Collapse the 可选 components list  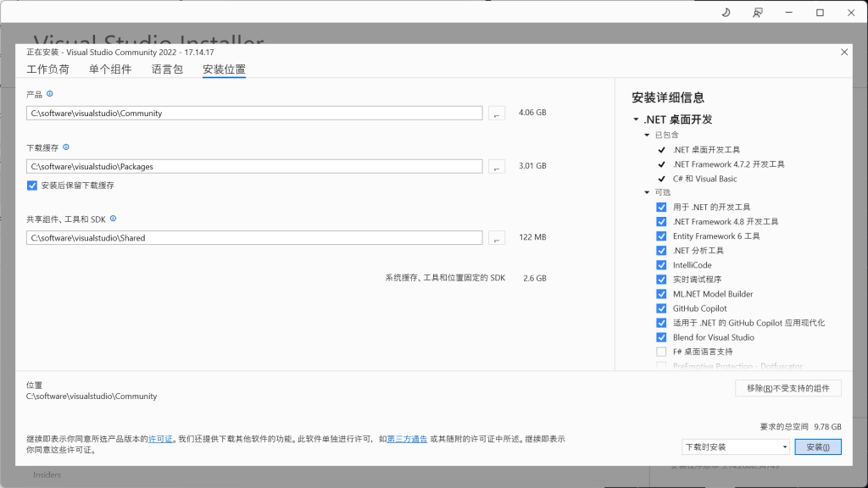(647, 192)
